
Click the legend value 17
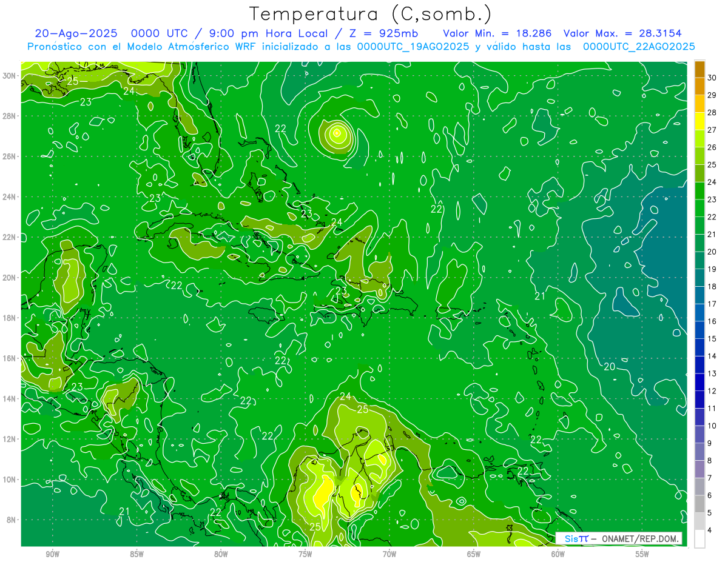[x=712, y=304]
